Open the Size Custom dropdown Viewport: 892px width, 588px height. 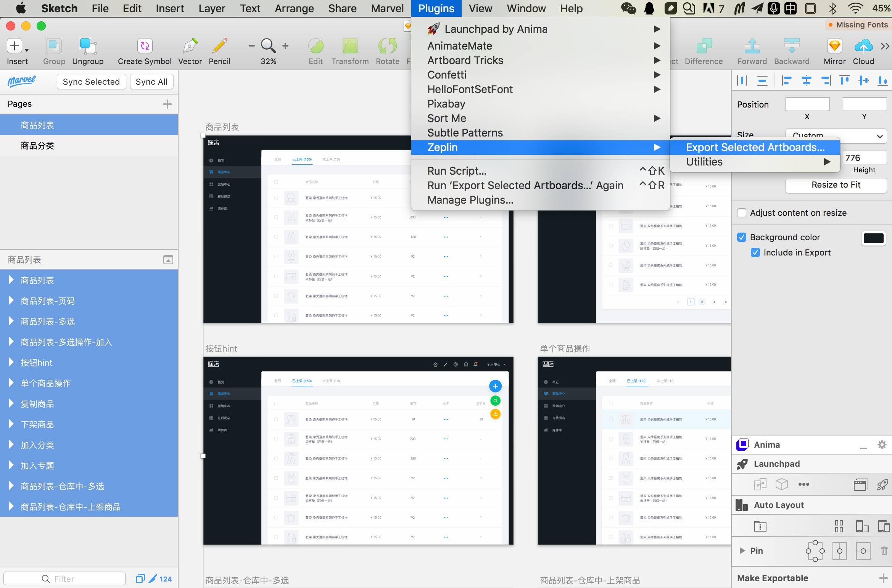coord(836,136)
